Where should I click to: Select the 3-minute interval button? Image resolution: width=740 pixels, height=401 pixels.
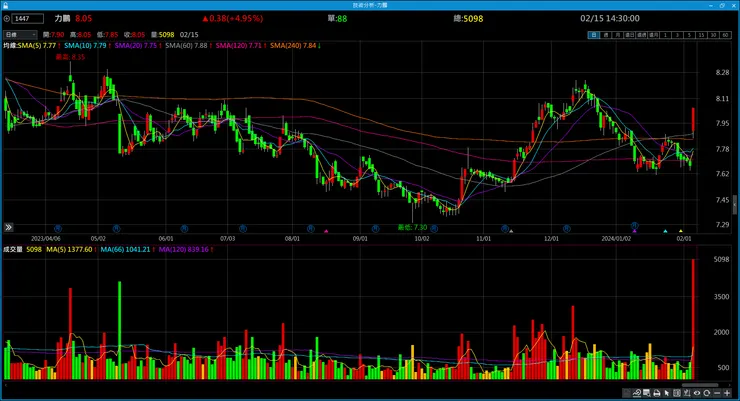pyautogui.click(x=677, y=35)
